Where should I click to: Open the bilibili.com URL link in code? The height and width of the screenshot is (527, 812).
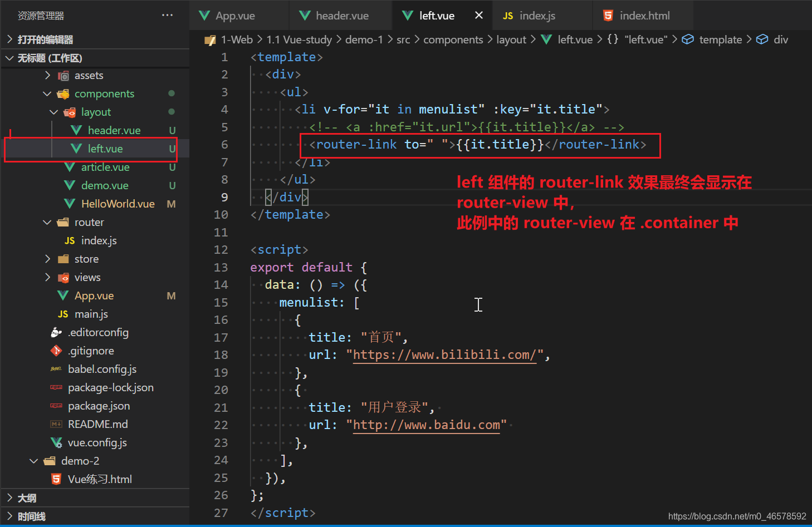444,355
